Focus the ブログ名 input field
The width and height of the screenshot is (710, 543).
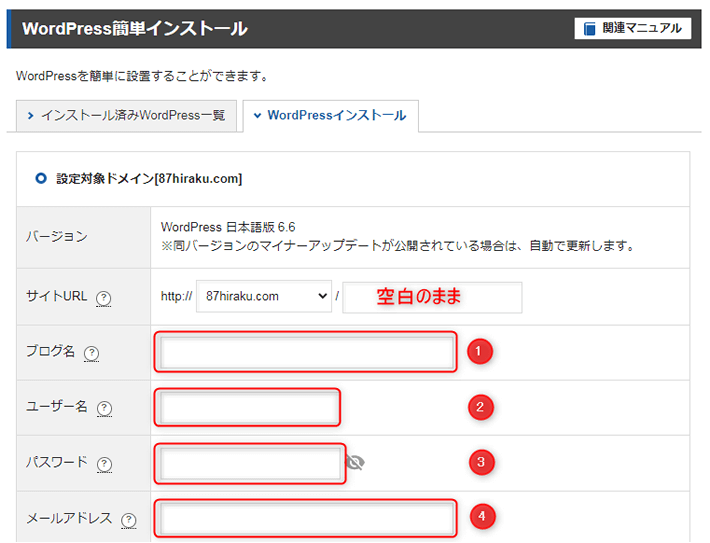pos(307,353)
